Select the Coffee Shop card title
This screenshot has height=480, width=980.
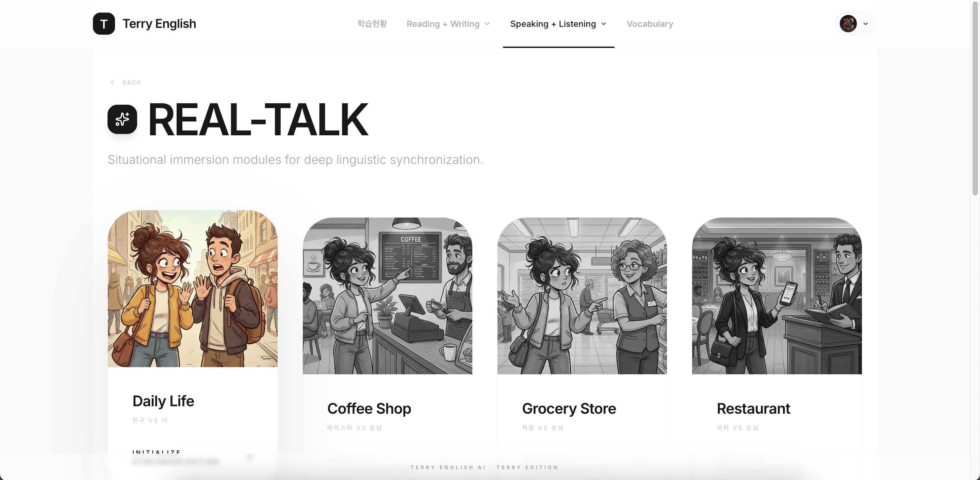pyautogui.click(x=369, y=409)
